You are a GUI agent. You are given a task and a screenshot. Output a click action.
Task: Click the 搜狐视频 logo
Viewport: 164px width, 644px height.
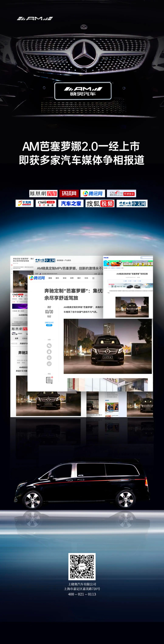(100, 204)
